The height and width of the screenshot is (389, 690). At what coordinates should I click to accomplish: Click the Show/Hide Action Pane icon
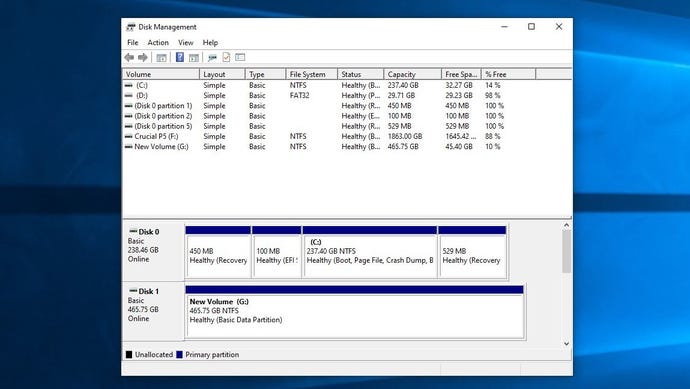tap(194, 58)
